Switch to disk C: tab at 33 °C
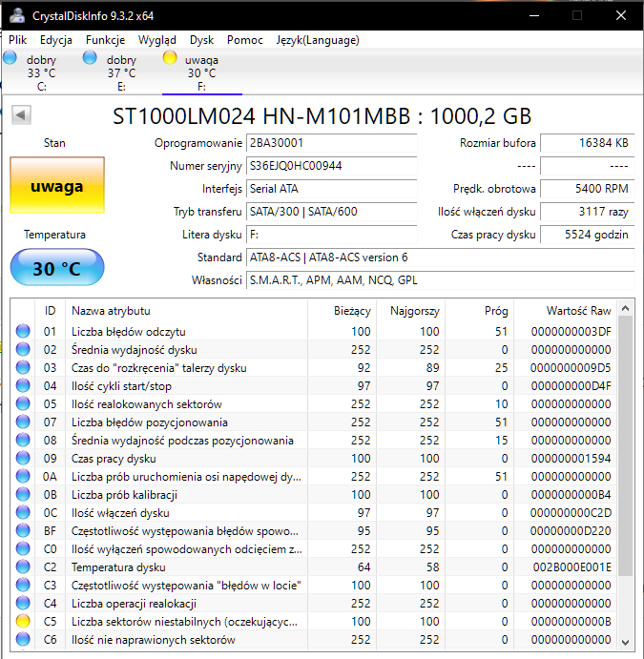This screenshot has height=659, width=644. coord(41,72)
